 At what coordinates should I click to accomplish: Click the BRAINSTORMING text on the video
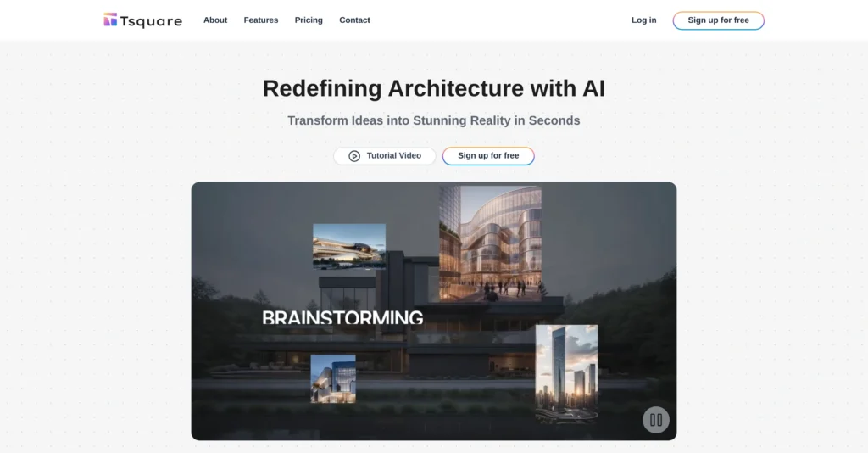tap(342, 317)
